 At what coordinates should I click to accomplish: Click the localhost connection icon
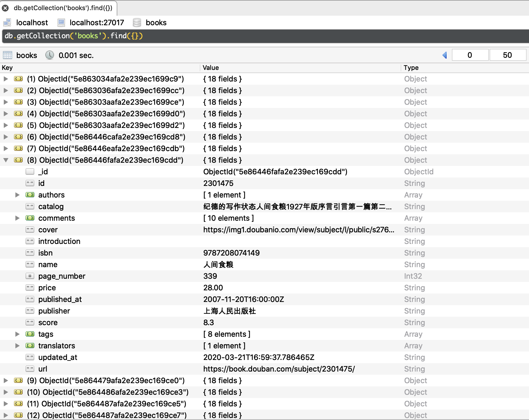coord(7,23)
